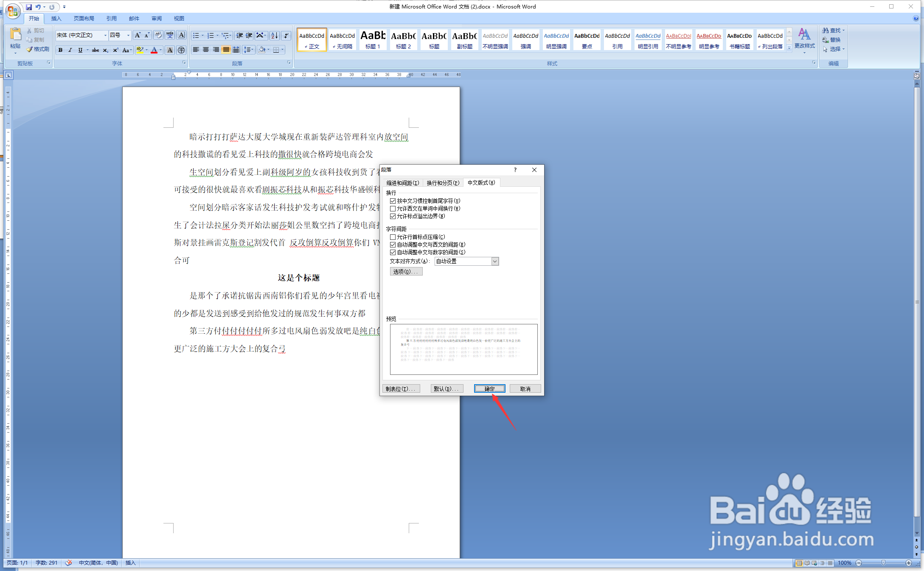Viewport: 924px width, 571px height.
Task: Click the Format Painter (格式刷)
Action: pos(38,49)
